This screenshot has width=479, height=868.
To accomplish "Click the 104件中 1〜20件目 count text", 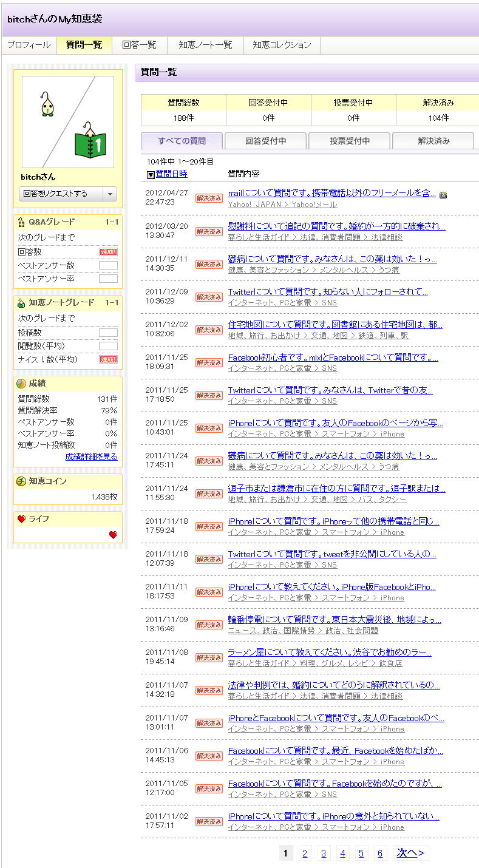I will pyautogui.click(x=180, y=162).
